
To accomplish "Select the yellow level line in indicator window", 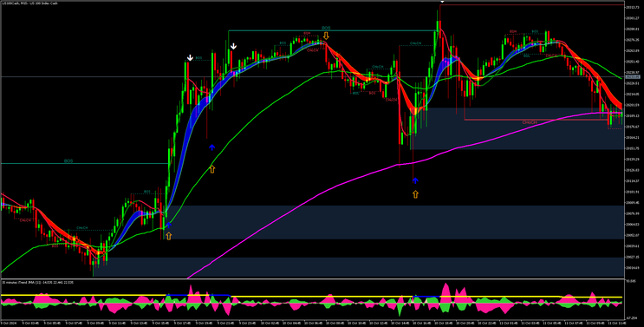I will 312,296.
